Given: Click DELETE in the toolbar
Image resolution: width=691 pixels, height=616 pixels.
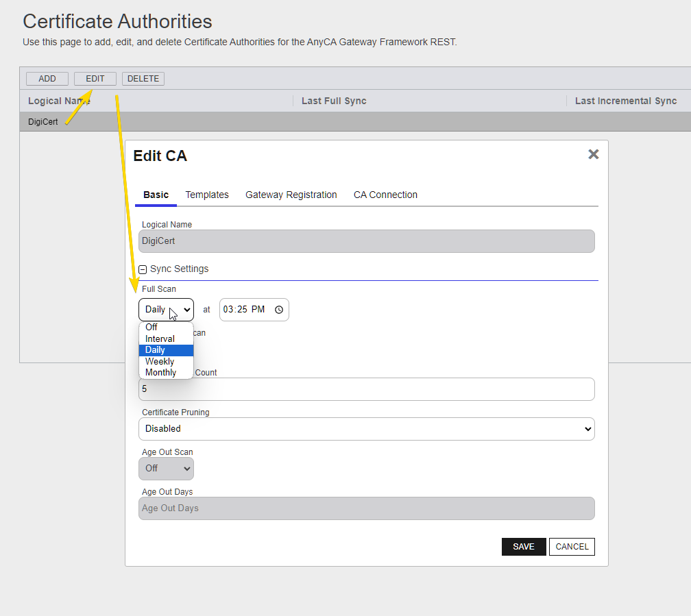Looking at the screenshot, I should point(143,79).
